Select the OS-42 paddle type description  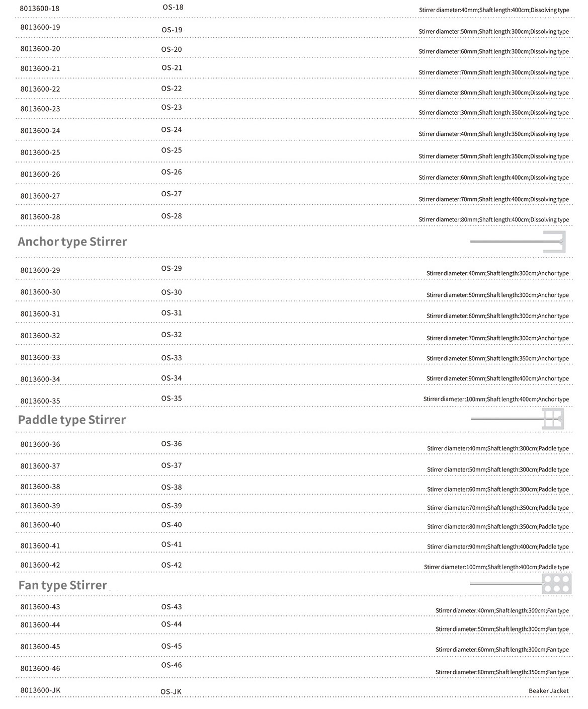pos(496,567)
